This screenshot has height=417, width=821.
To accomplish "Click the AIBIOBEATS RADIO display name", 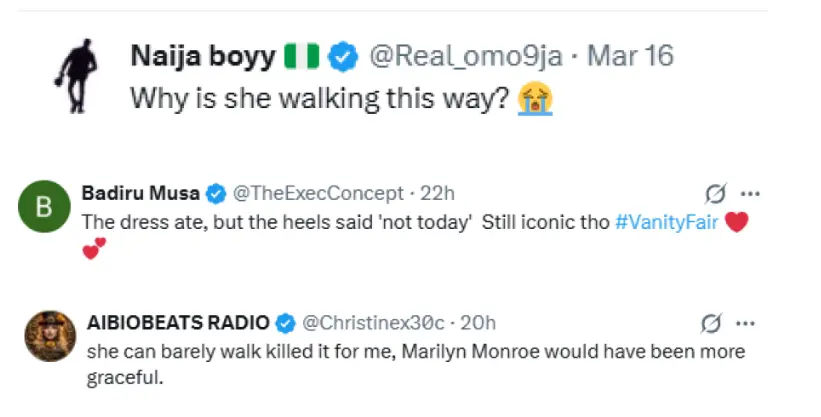I will pos(177,322).
